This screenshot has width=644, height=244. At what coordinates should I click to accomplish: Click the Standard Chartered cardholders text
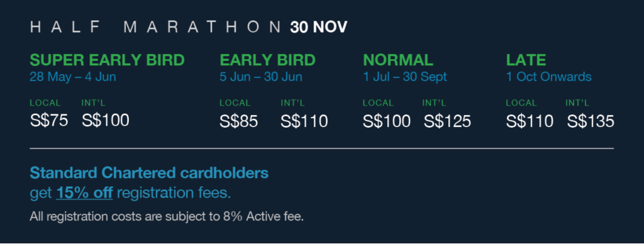click(x=149, y=173)
